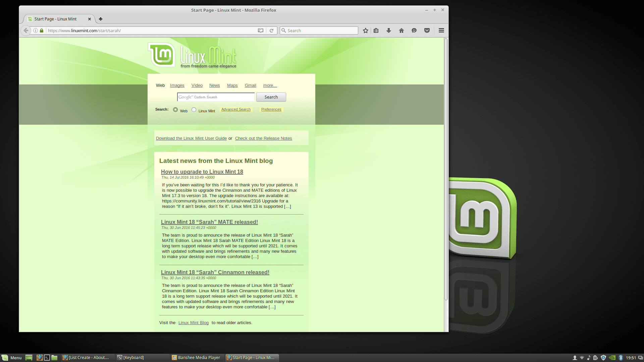Click the 'News' tab in search bar

[x=215, y=85]
